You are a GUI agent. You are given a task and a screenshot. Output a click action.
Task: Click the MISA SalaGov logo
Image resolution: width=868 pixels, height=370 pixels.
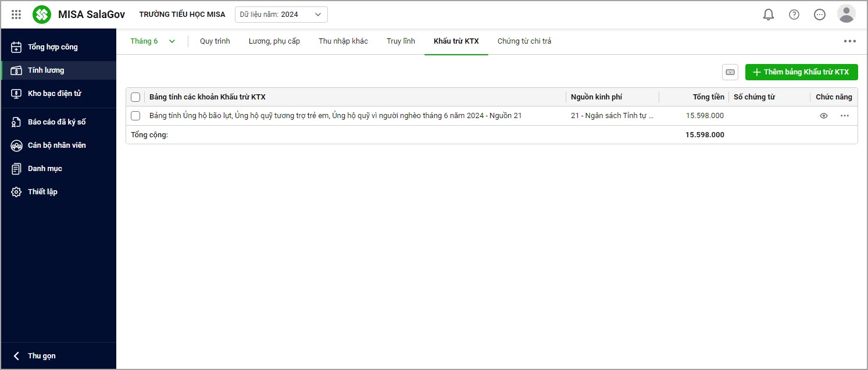tap(42, 15)
